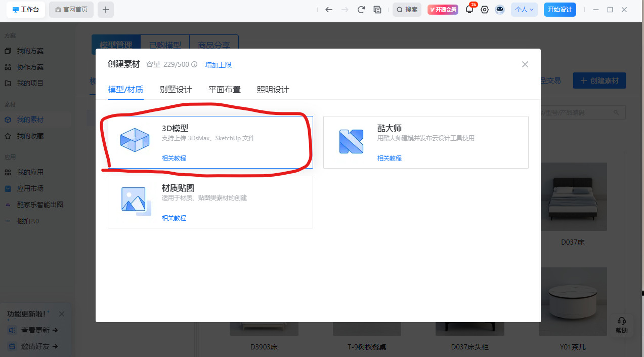644x357 pixels.
Task: Switch to the 官网首页 tab
Action: 71,10
